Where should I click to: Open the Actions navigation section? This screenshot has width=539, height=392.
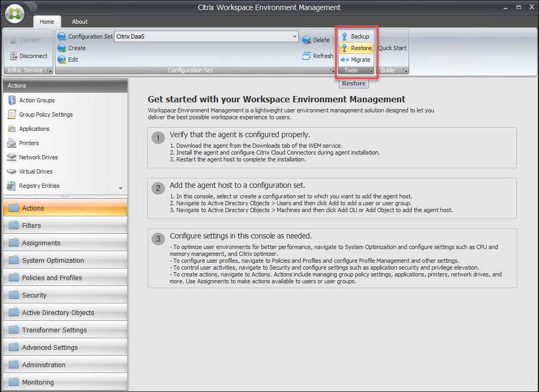[x=65, y=208]
